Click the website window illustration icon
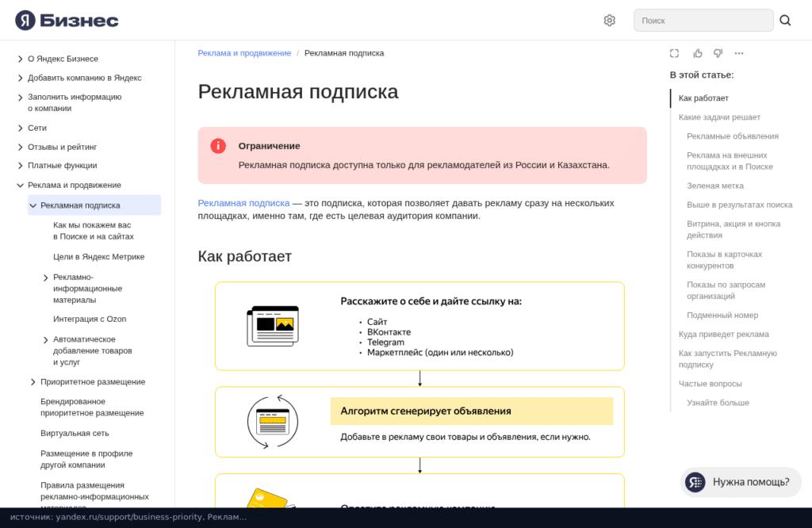The height and width of the screenshot is (528, 812). [x=273, y=326]
